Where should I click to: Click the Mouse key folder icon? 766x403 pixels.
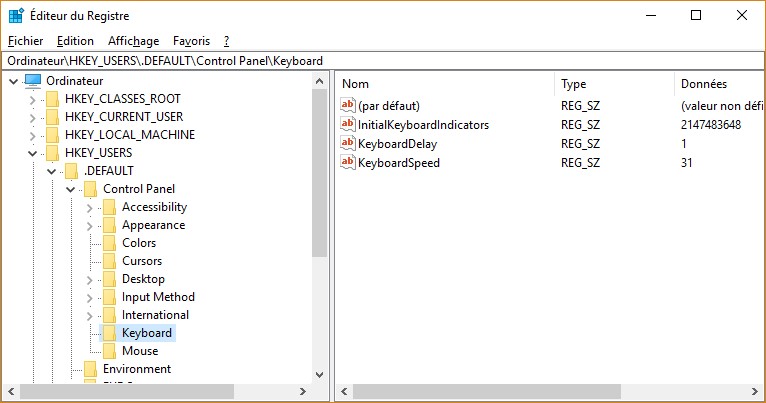click(109, 351)
